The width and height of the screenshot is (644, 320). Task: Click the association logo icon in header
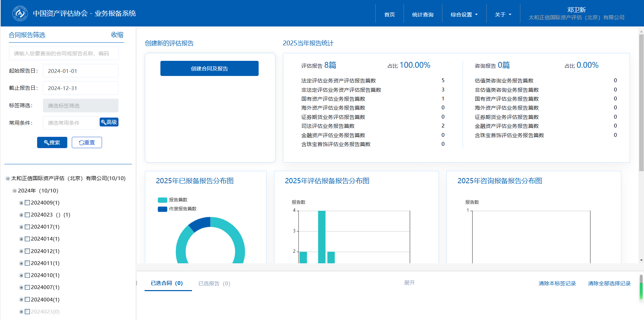tap(20, 13)
